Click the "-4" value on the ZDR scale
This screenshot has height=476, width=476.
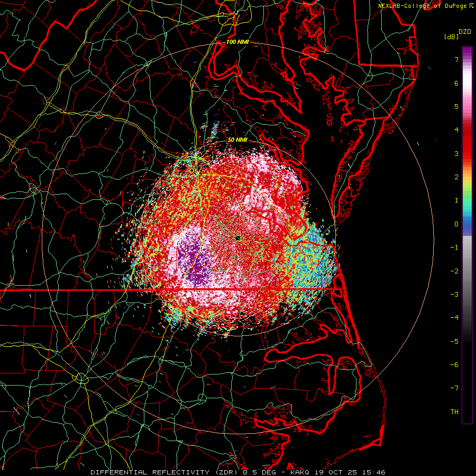454,318
